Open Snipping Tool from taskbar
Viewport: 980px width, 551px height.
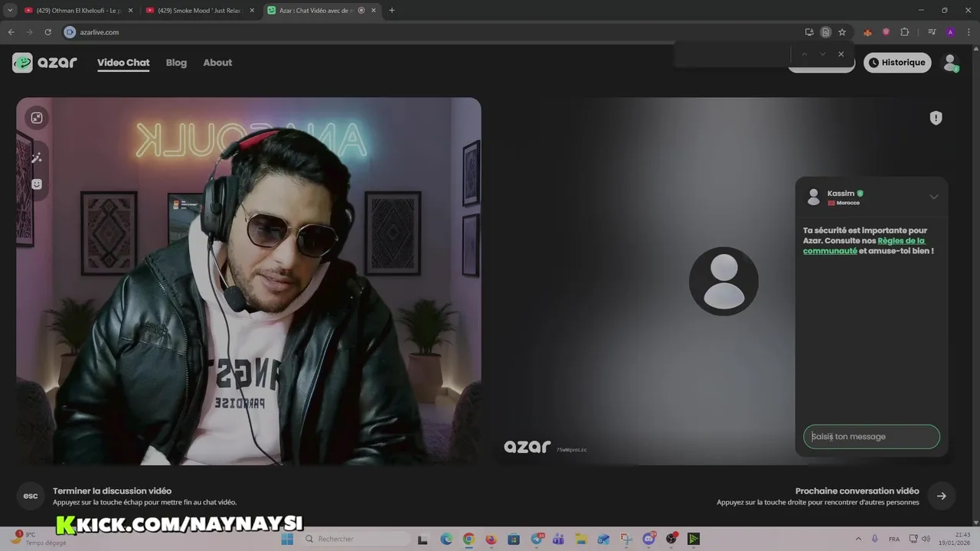pos(626,539)
